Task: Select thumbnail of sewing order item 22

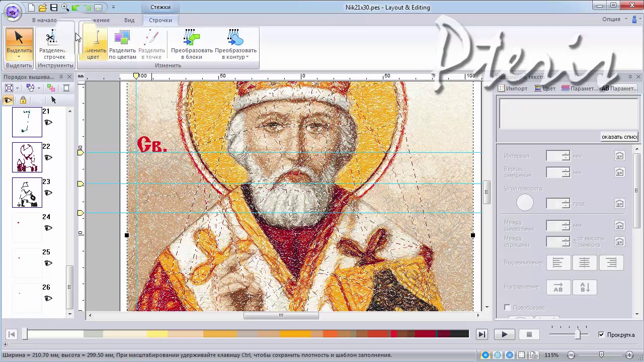Action: pos(27,157)
